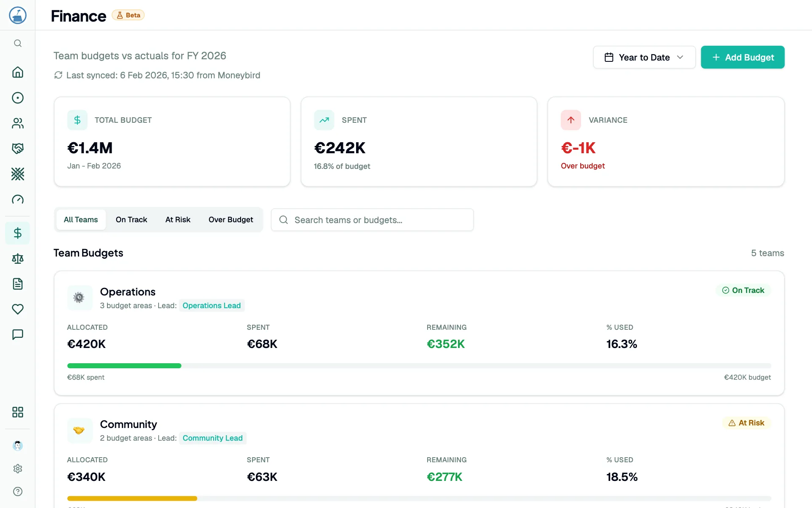Open the gauge dashboard sidebar icon
Image resolution: width=812 pixels, height=508 pixels.
[17, 199]
